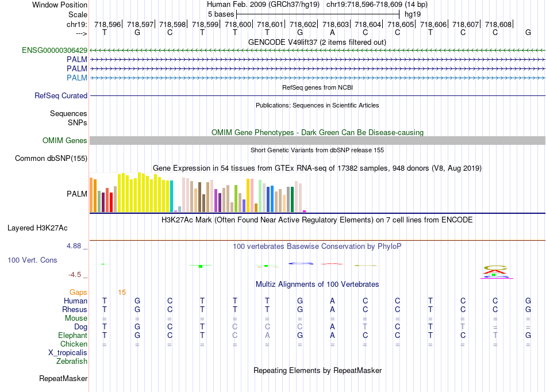Open 'Multiz Alignments of 100 Vertebrates' title

click(317, 285)
